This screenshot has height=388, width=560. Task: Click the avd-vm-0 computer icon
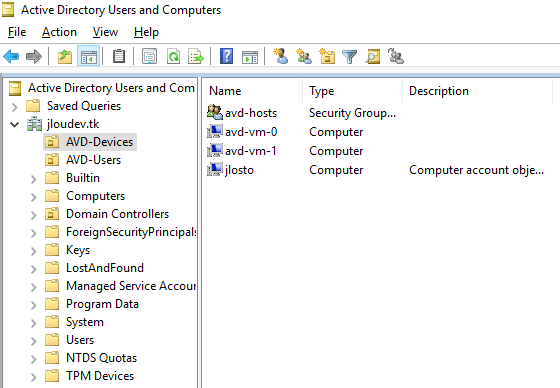coord(215,131)
